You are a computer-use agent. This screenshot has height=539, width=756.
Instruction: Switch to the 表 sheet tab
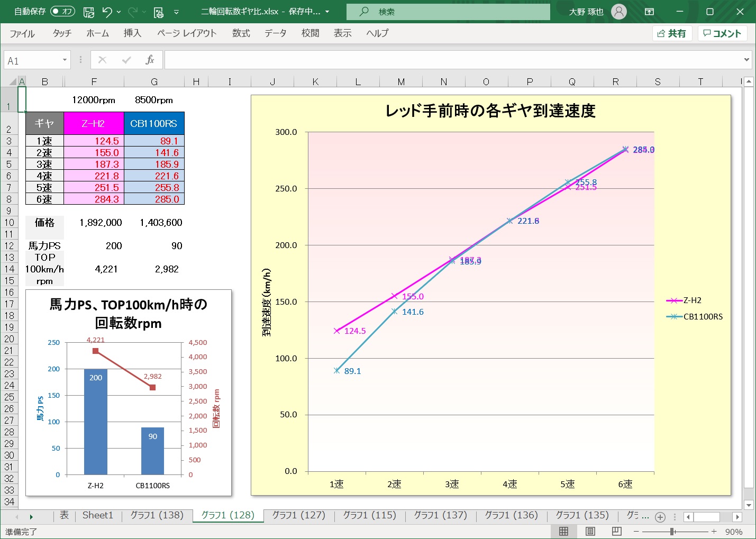coord(64,515)
